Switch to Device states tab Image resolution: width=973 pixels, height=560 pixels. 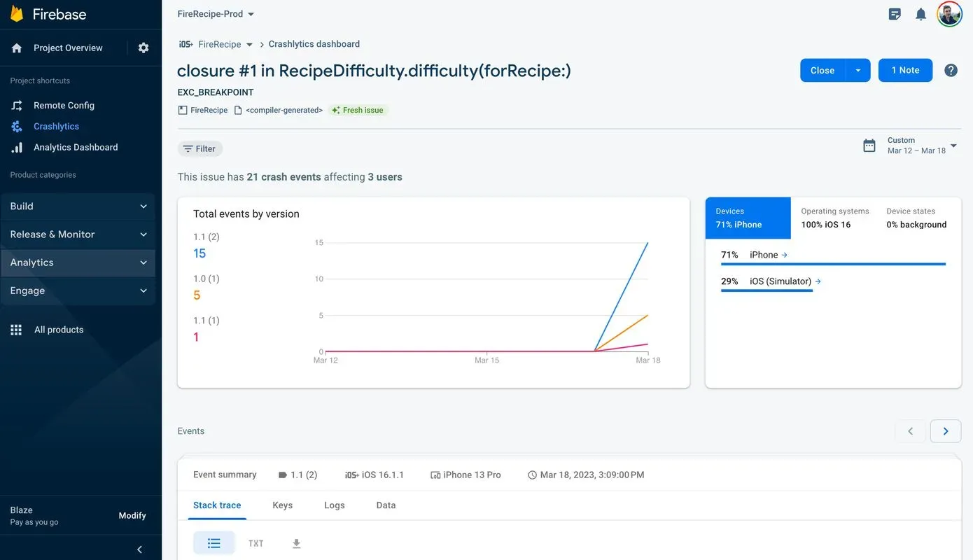point(916,218)
